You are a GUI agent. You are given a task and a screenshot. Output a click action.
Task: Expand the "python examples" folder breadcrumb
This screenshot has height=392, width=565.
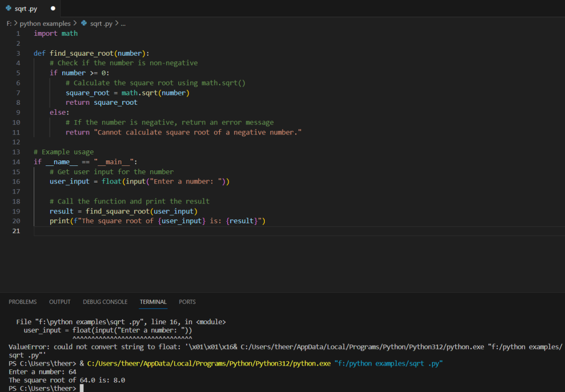click(x=45, y=24)
